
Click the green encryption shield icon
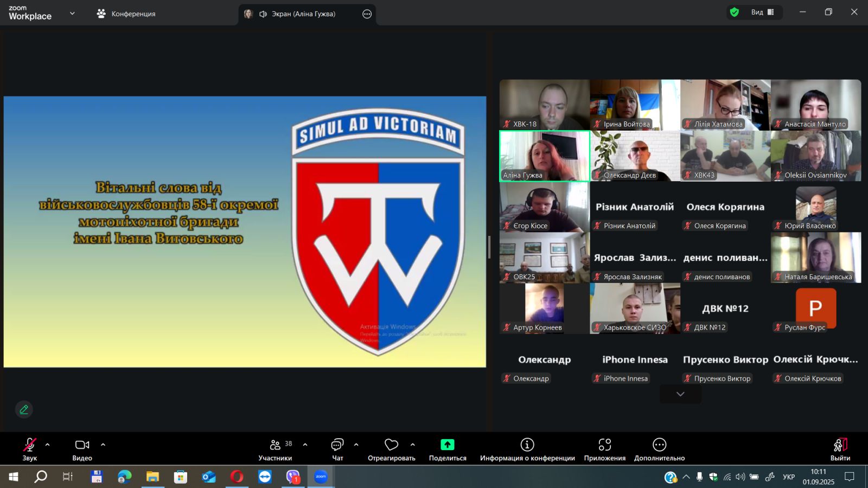pyautogui.click(x=735, y=12)
